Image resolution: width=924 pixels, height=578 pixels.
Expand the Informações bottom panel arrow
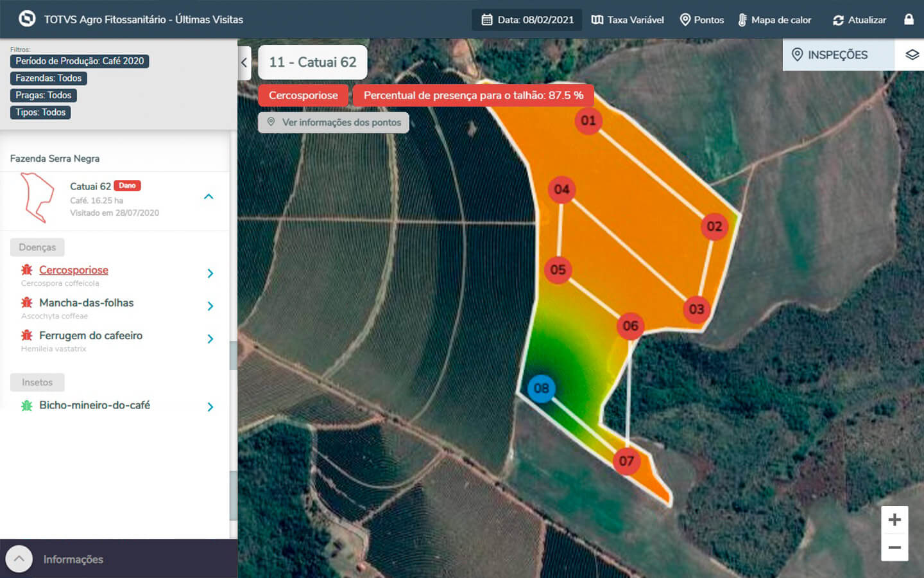[19, 559]
